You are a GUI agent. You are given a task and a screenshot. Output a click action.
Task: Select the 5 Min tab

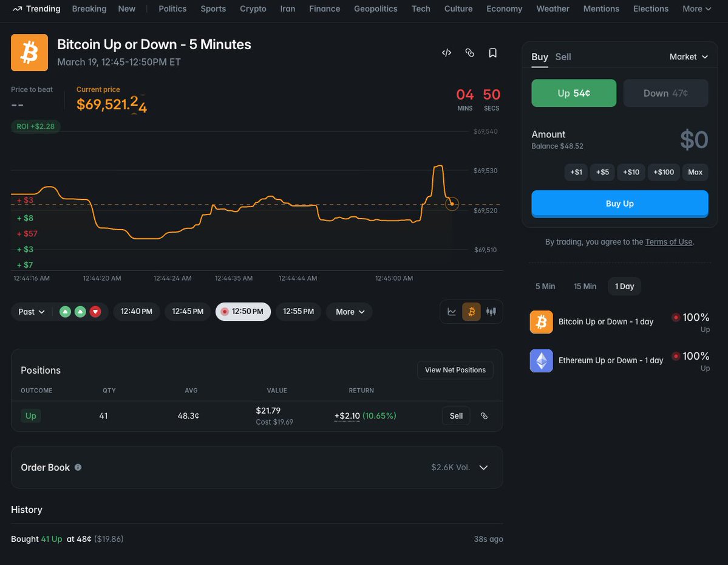click(x=545, y=286)
